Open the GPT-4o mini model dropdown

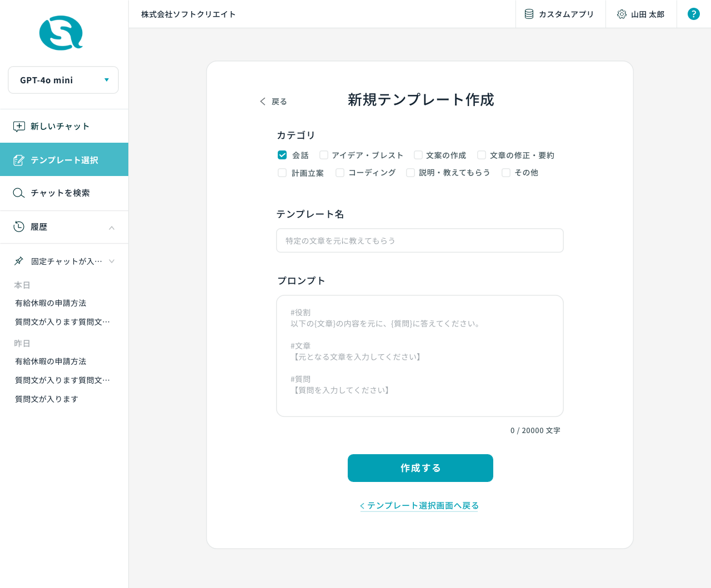[x=63, y=80]
